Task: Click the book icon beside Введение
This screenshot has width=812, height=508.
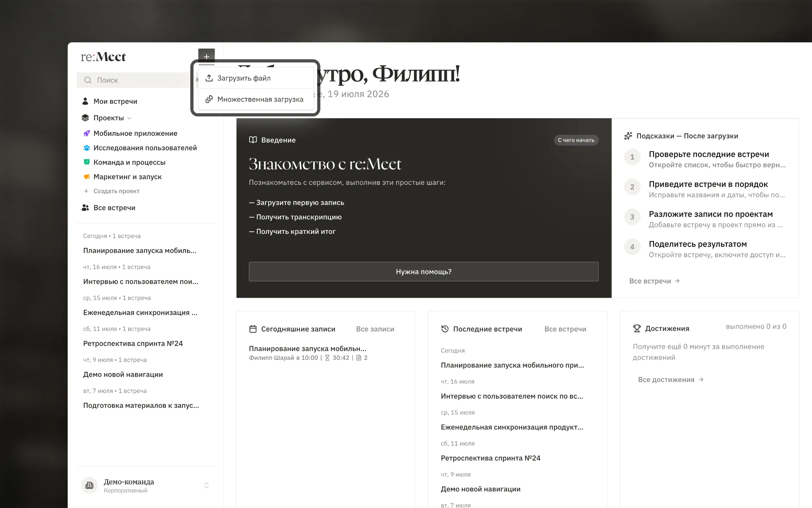Action: (253, 140)
